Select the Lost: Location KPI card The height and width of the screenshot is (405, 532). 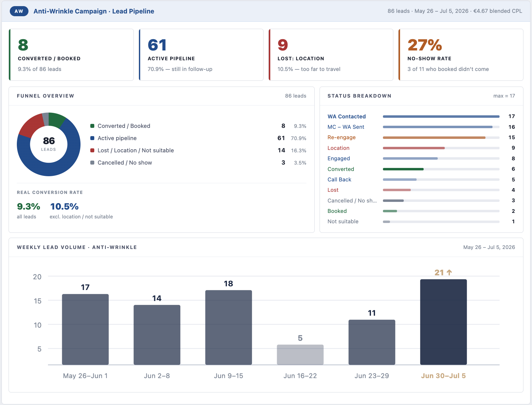coord(331,55)
